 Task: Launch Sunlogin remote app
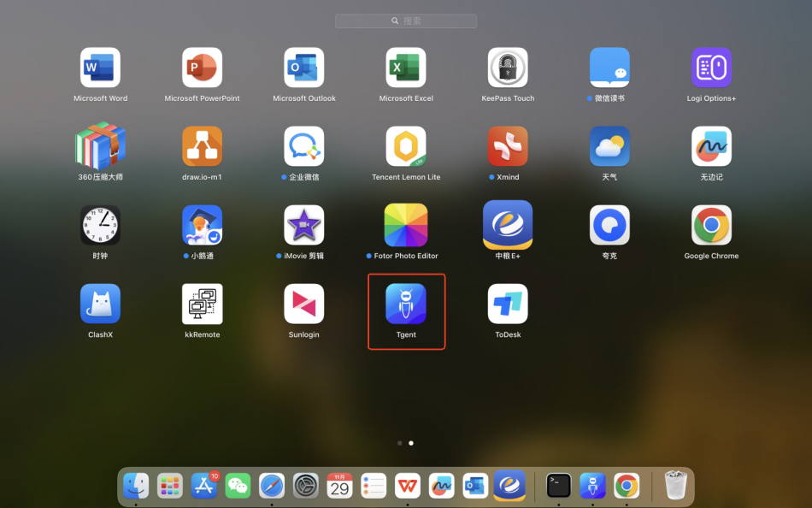pos(304,304)
